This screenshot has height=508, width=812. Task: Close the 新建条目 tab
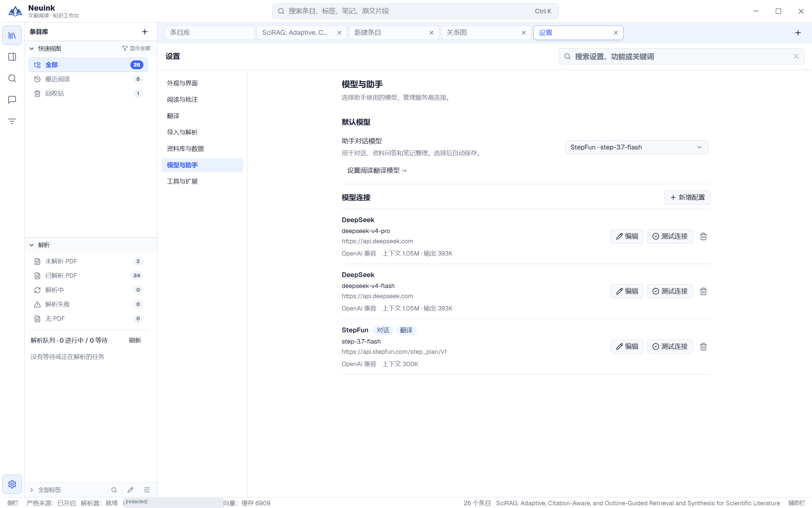(432, 33)
